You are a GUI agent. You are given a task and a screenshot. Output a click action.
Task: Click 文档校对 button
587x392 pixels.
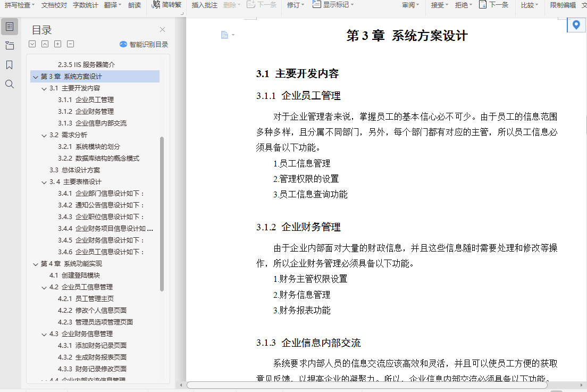54,5
